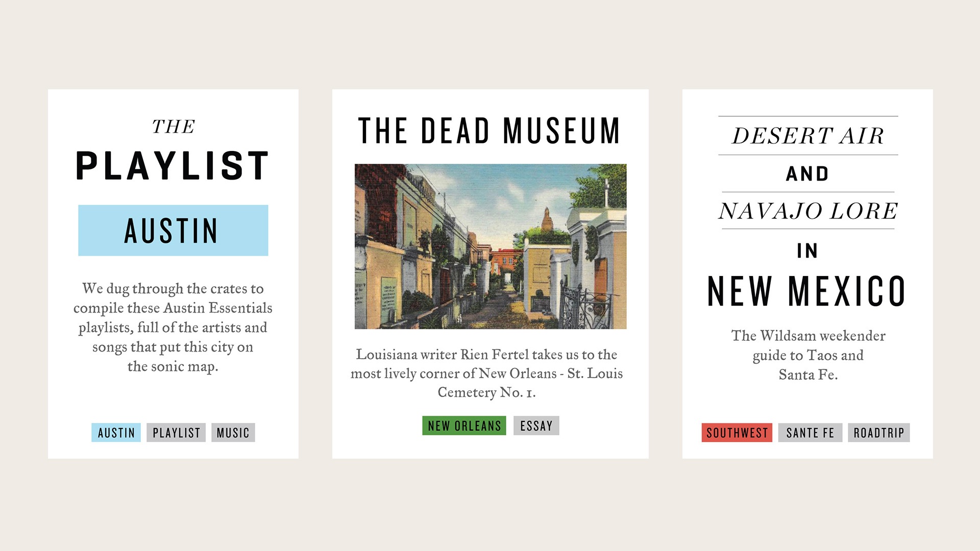Click the italic THE above PLAYLIST
The image size is (980, 551).
pos(173,127)
